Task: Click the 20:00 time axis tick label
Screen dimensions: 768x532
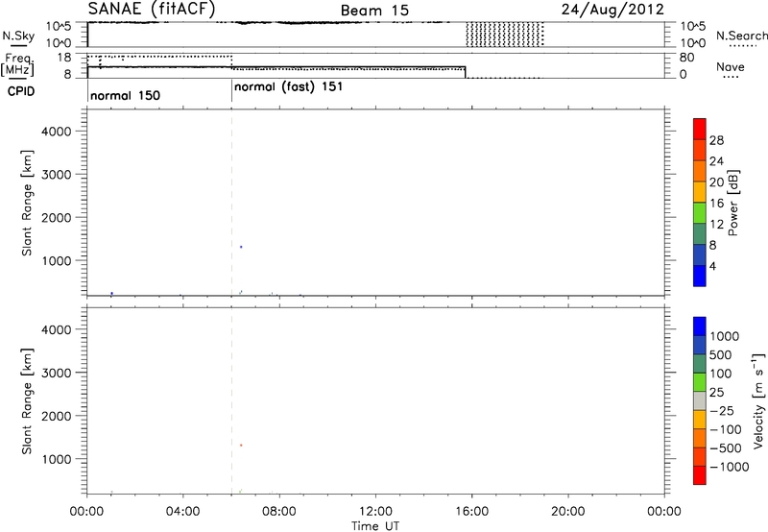Action: [x=567, y=512]
